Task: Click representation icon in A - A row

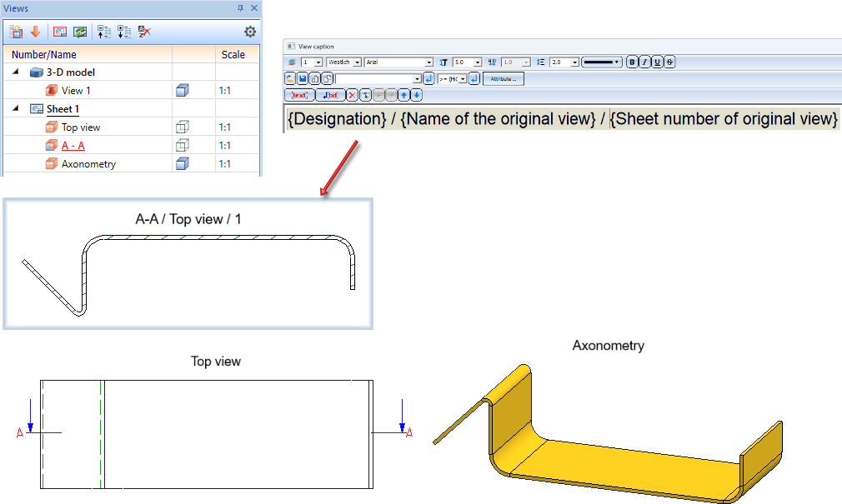Action: pyautogui.click(x=183, y=146)
